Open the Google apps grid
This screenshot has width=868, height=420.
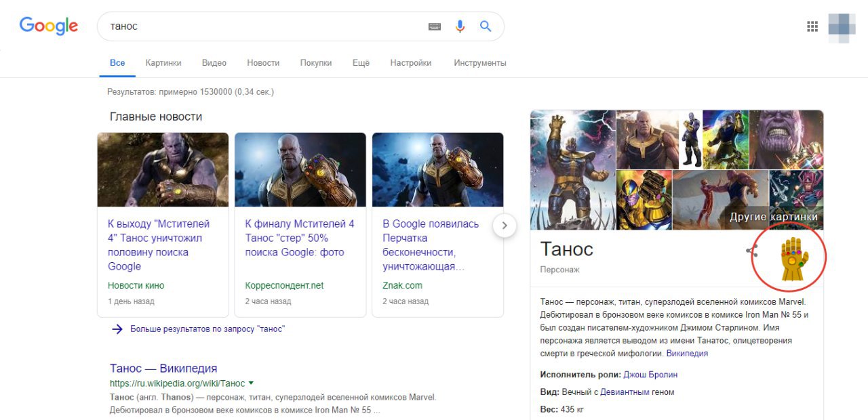[812, 26]
